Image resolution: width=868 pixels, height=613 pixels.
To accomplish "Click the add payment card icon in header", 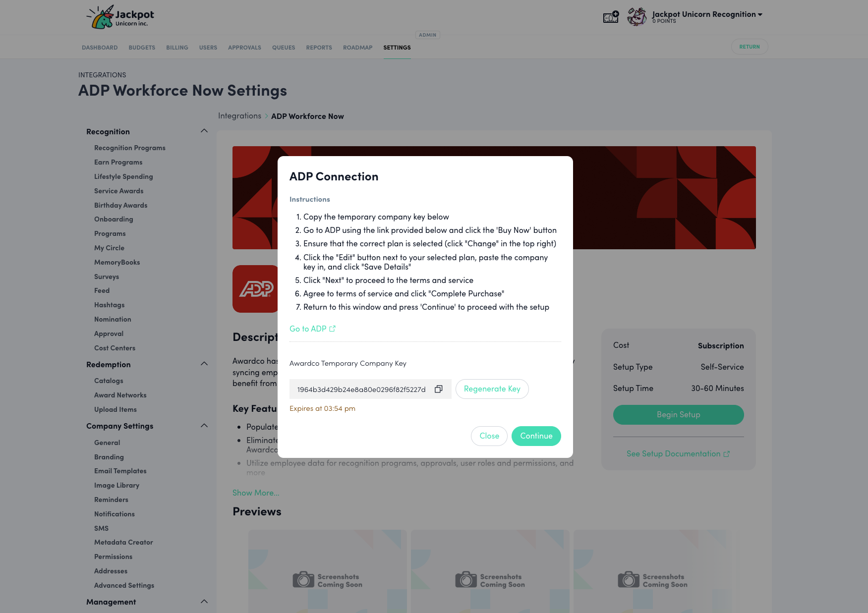I will tap(610, 16).
